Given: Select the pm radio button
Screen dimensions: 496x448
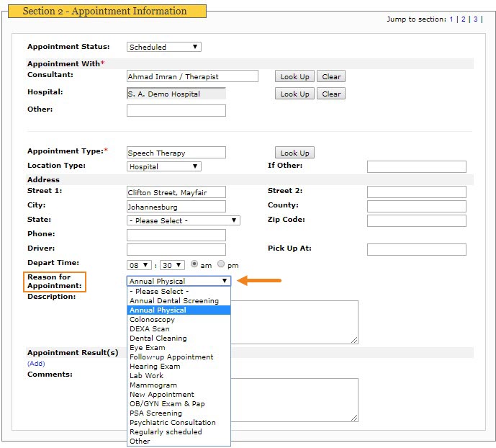Looking at the screenshot, I should [x=221, y=264].
